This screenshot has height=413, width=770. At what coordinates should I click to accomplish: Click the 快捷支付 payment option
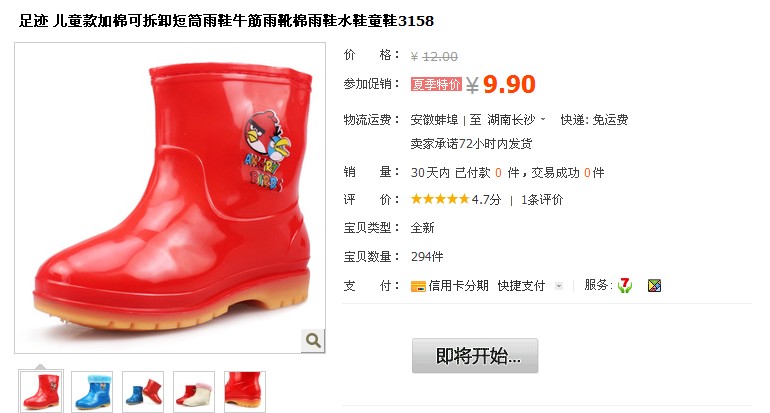pyautogui.click(x=521, y=285)
